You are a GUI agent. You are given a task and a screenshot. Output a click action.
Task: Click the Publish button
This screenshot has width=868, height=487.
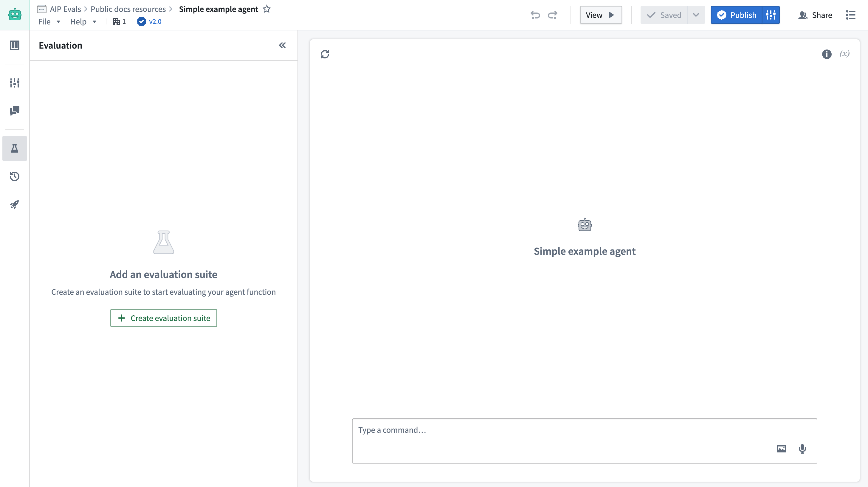click(737, 15)
